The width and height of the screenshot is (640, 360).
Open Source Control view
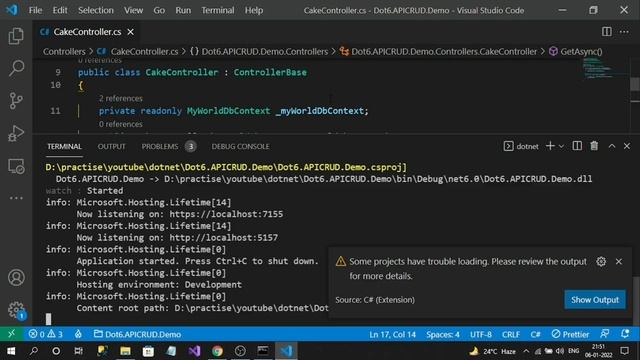click(16, 100)
